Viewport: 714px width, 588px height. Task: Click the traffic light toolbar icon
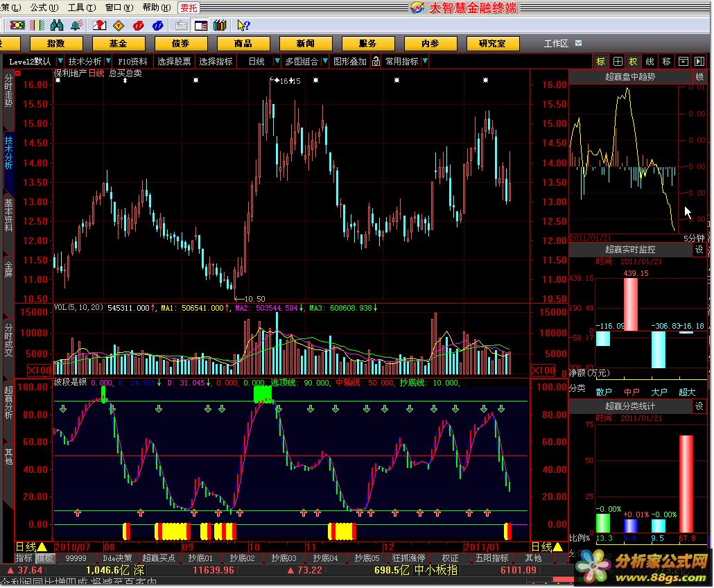coord(18,26)
